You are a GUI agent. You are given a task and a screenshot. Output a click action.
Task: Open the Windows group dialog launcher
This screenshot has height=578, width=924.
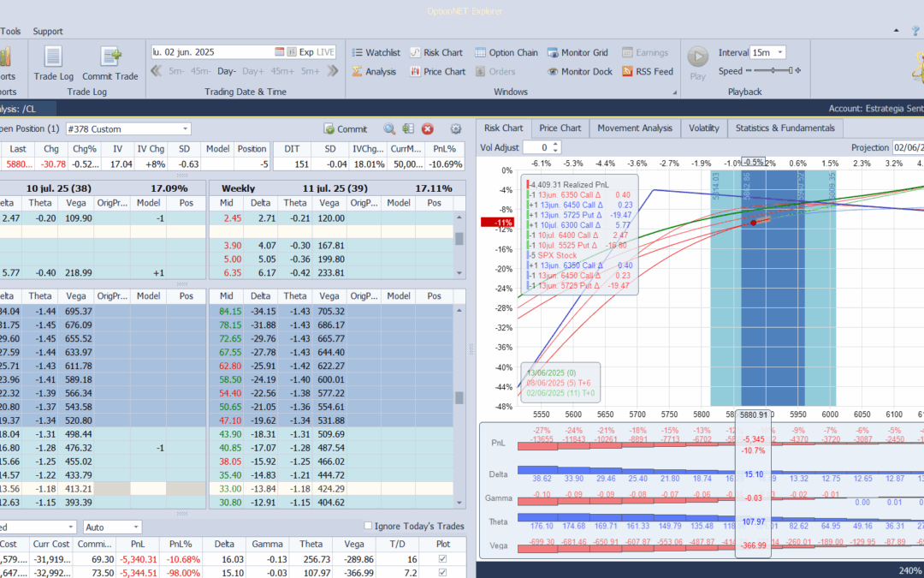[x=675, y=92]
